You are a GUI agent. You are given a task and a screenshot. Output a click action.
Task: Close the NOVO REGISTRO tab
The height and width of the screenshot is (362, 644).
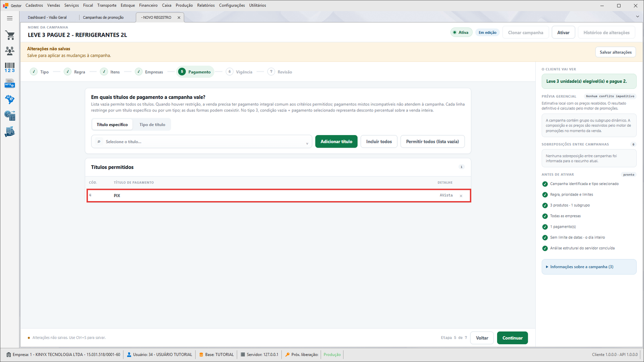coord(179,18)
